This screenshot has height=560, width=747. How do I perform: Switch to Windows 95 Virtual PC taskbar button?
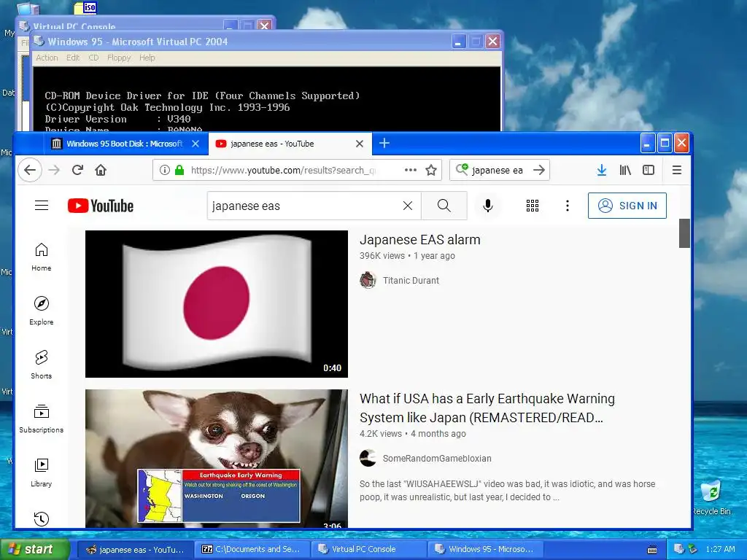(486, 549)
